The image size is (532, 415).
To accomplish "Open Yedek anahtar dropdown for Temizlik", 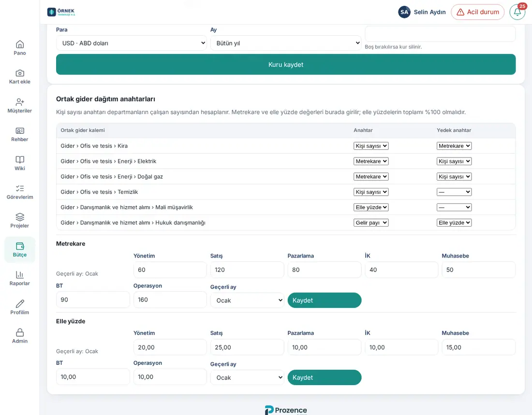I will (454, 192).
